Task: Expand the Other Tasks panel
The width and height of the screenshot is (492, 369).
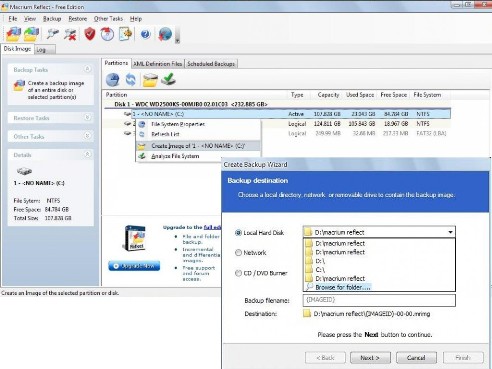Action: pyautogui.click(x=87, y=136)
